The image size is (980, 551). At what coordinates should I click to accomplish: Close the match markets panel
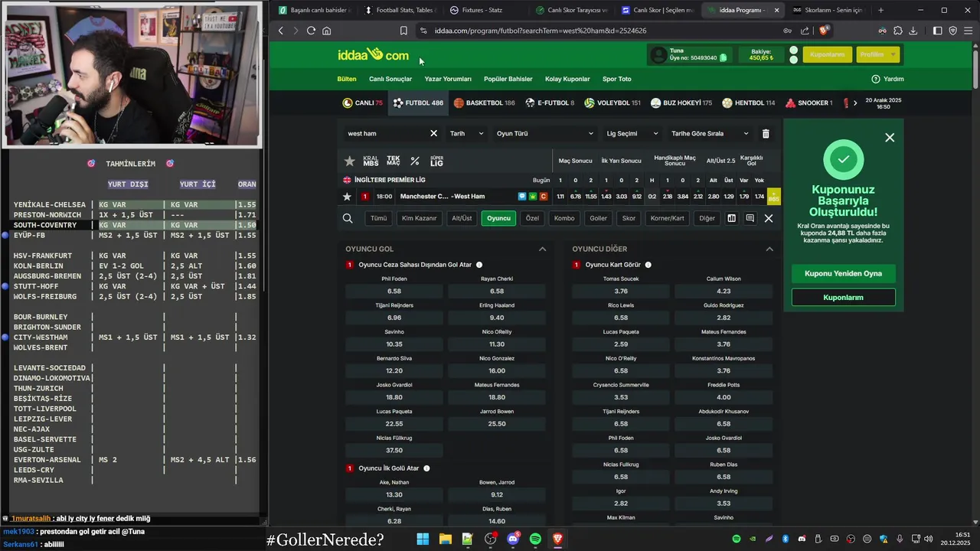769,218
